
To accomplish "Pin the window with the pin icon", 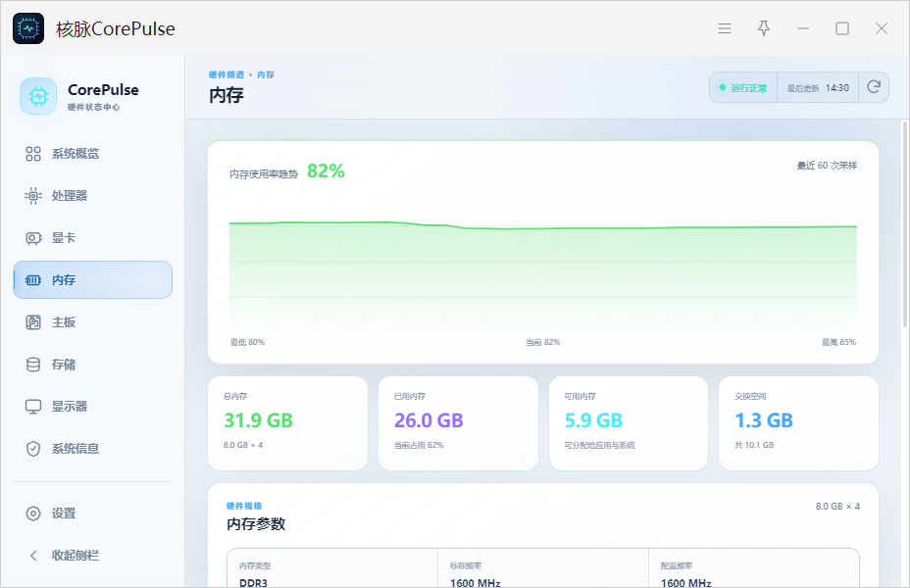I will (x=764, y=28).
